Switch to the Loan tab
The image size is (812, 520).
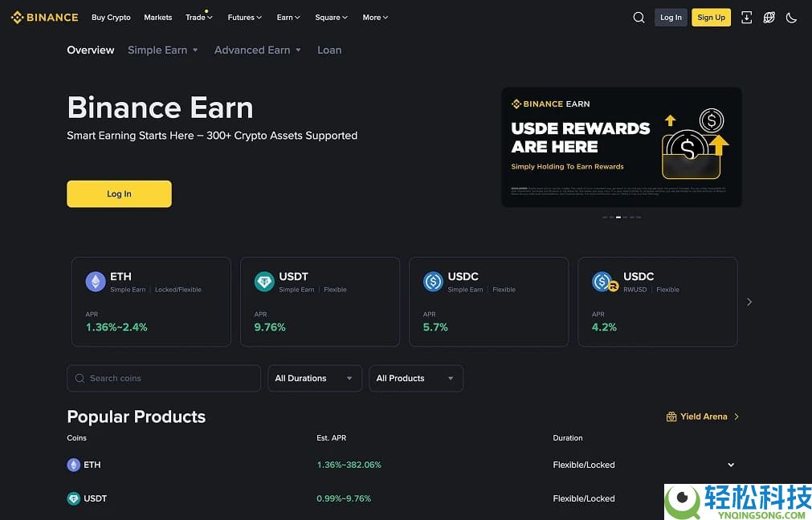click(329, 50)
